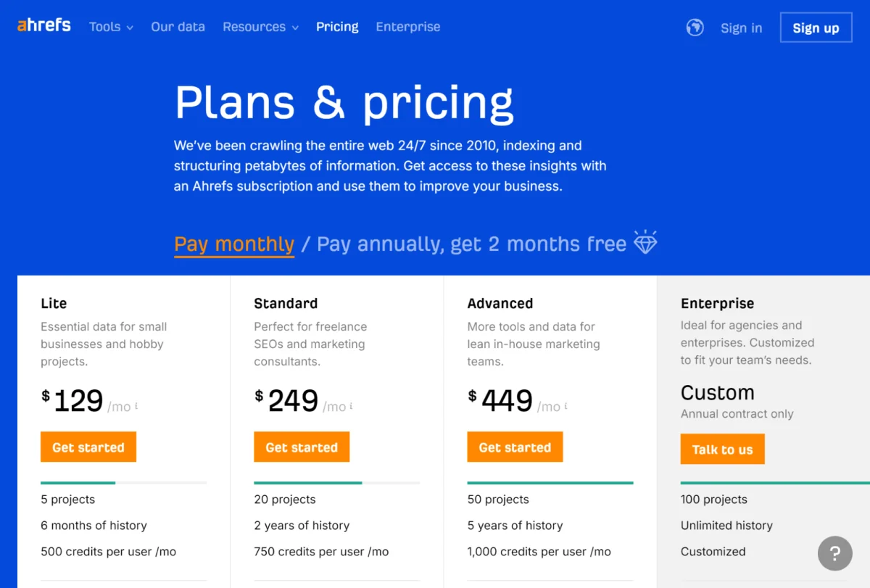The width and height of the screenshot is (870, 588).
Task: Open the help question mark bubble
Action: (835, 554)
